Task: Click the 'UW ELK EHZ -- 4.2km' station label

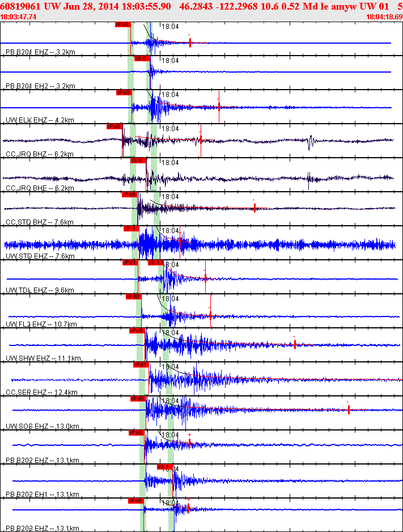Action: (40, 120)
